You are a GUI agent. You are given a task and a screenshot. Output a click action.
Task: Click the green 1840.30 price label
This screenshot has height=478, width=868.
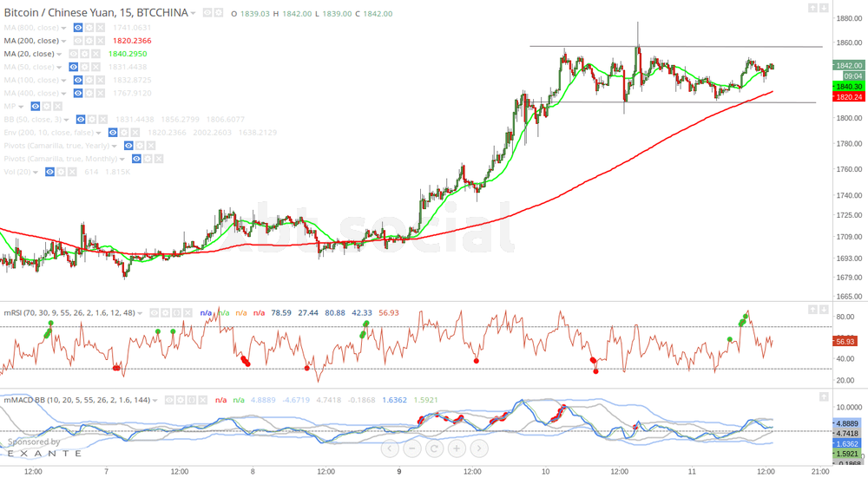coord(847,87)
